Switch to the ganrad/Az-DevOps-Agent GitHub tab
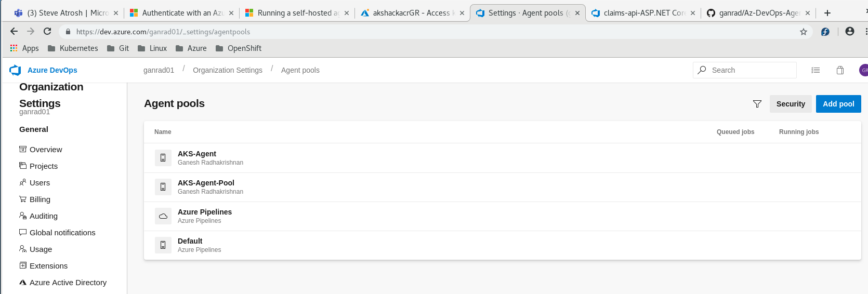The height and width of the screenshot is (294, 868). [758, 13]
